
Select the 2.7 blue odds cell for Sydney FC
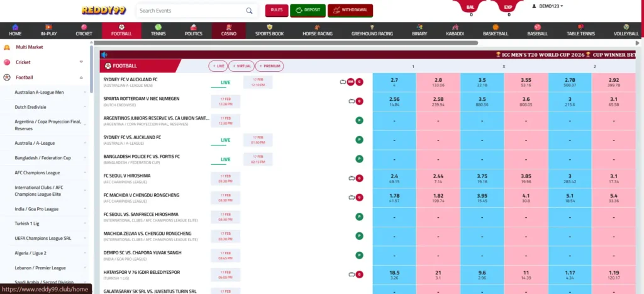pyautogui.click(x=394, y=82)
